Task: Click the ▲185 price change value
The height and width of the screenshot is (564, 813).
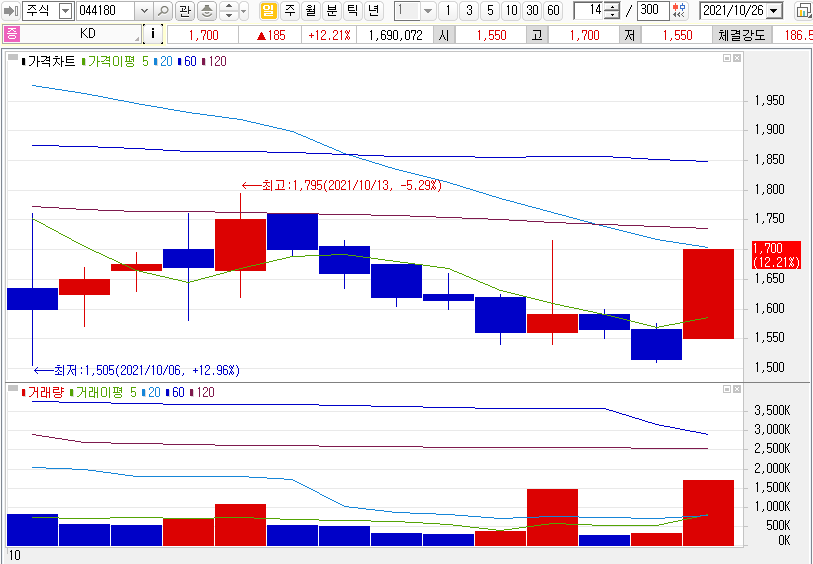Action: coord(270,35)
